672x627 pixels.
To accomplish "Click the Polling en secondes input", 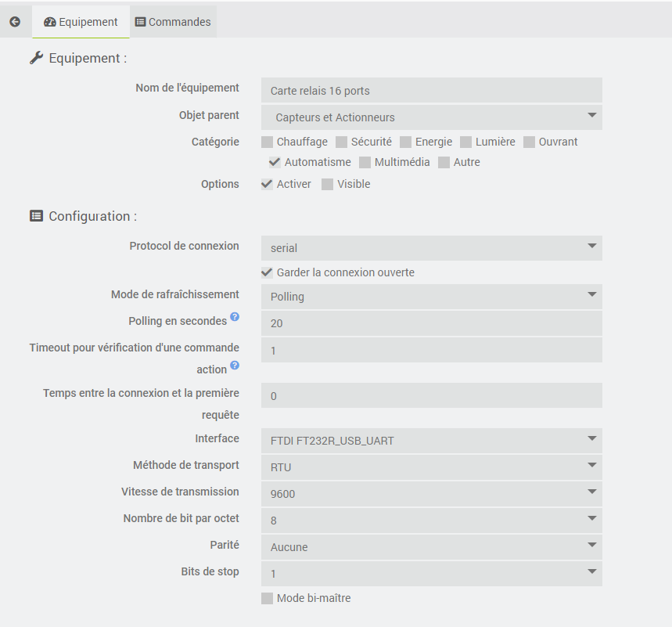I will (x=431, y=323).
